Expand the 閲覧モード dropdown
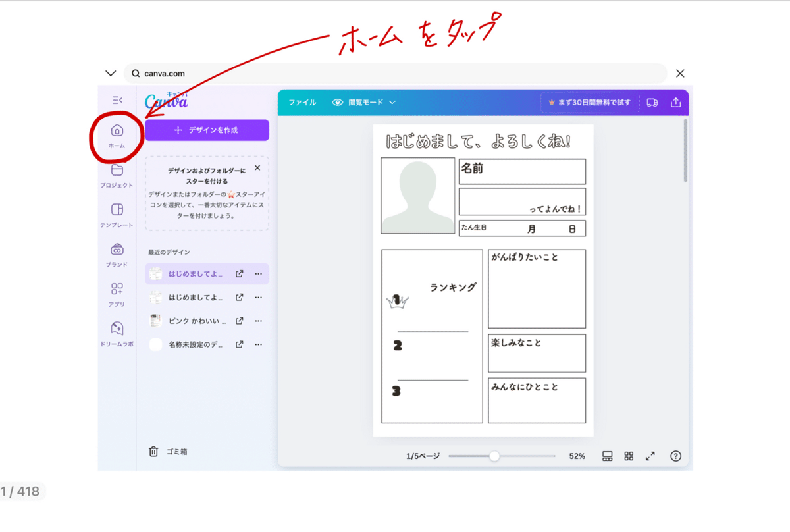790x532 pixels. coord(364,103)
